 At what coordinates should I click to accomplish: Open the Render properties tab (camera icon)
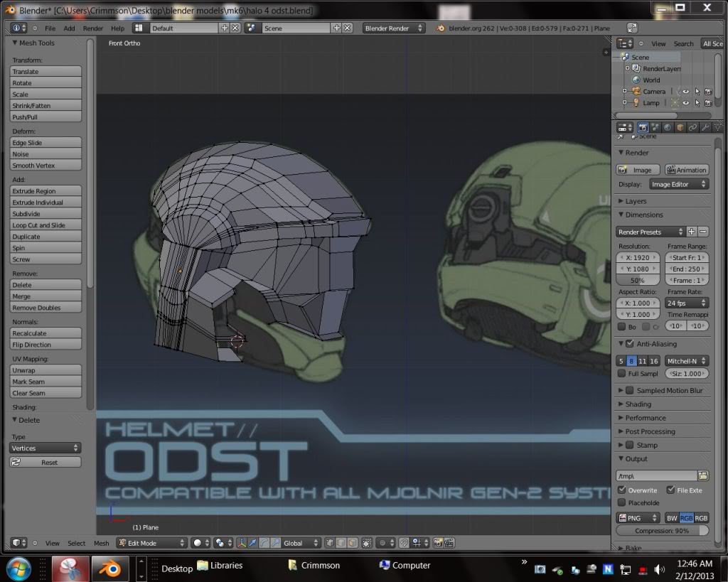tap(643, 127)
